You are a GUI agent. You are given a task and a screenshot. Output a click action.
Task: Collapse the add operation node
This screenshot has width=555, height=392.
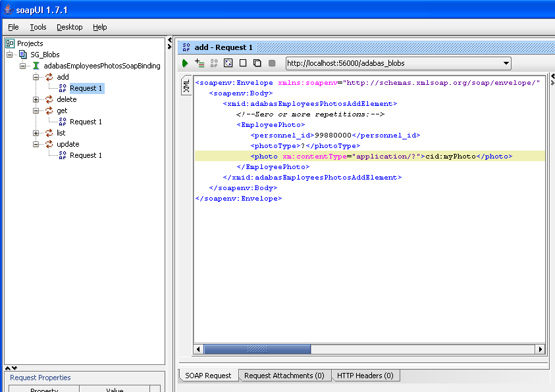tap(36, 77)
